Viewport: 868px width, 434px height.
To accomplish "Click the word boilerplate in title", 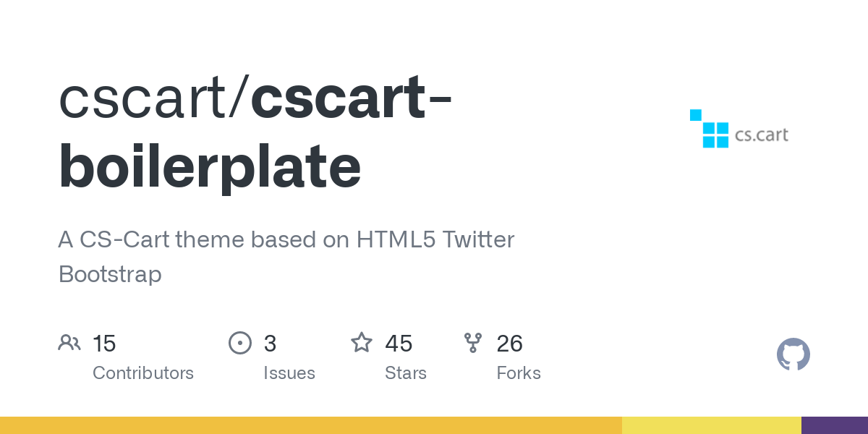I will (210, 167).
